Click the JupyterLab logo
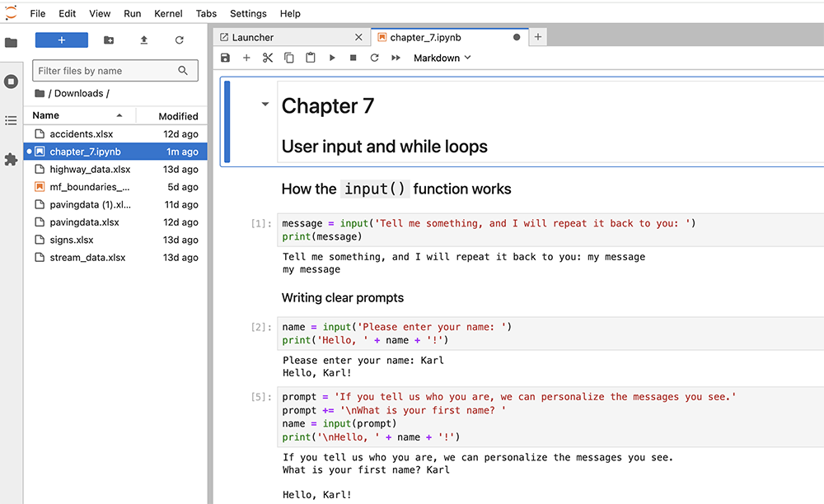This screenshot has width=824, height=504. coord(11,12)
